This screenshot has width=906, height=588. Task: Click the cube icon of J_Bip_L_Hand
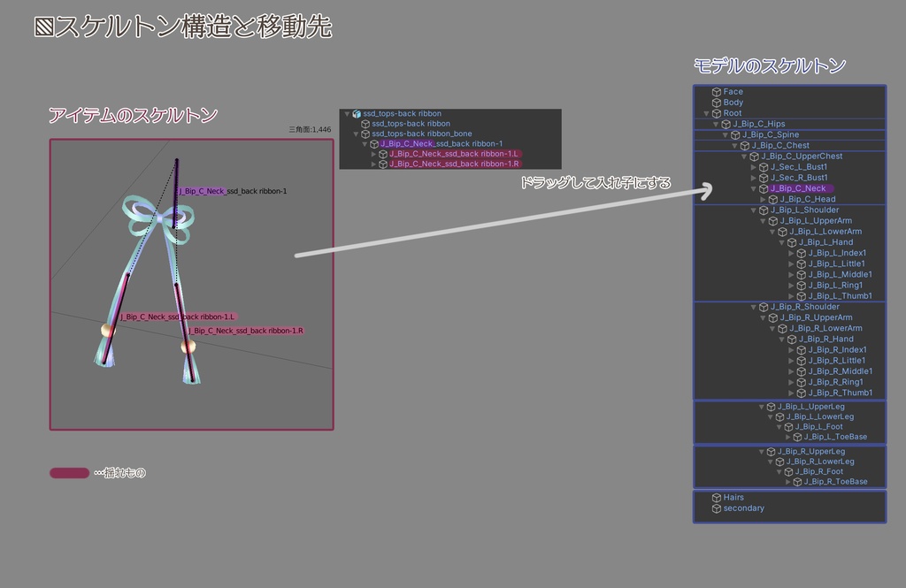[x=792, y=242]
